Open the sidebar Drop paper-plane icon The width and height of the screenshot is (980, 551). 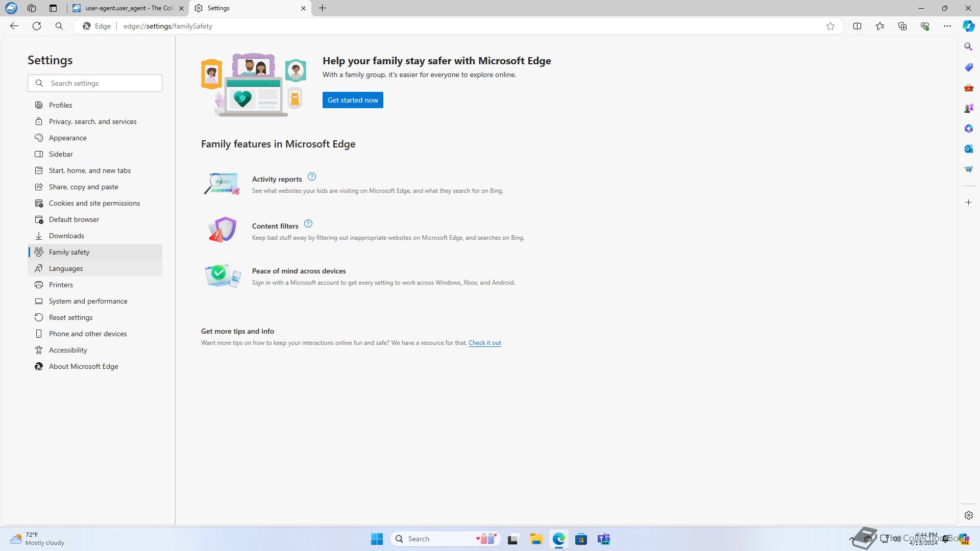click(x=969, y=169)
